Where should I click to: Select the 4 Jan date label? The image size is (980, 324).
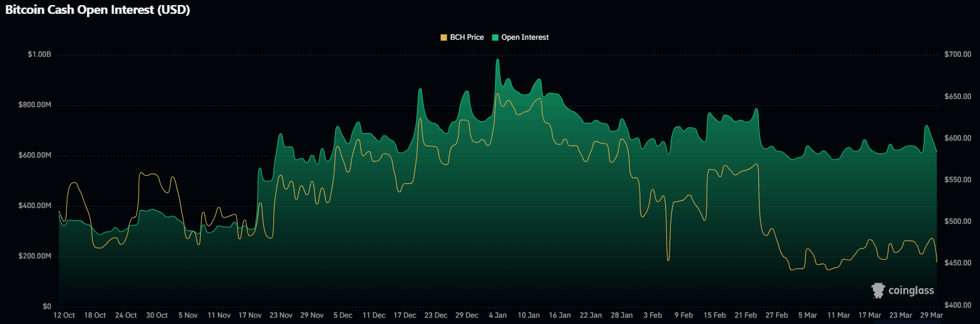[498, 315]
